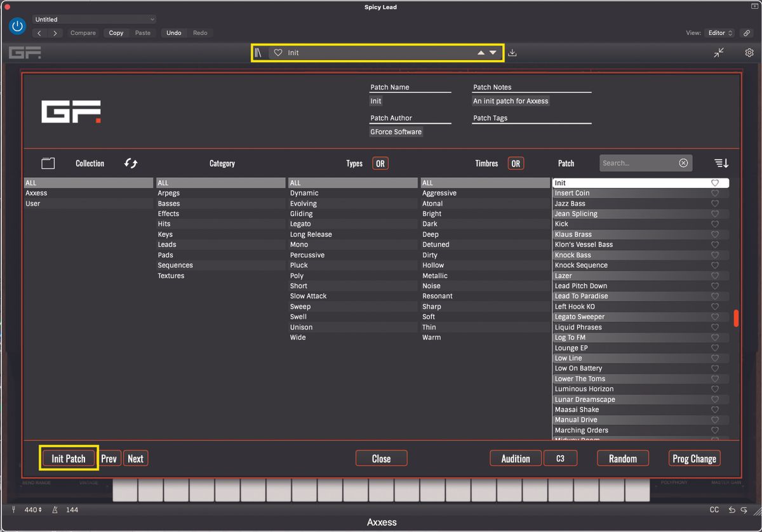Click the patch sort order icon
Image resolution: width=762 pixels, height=532 pixels.
(721, 163)
